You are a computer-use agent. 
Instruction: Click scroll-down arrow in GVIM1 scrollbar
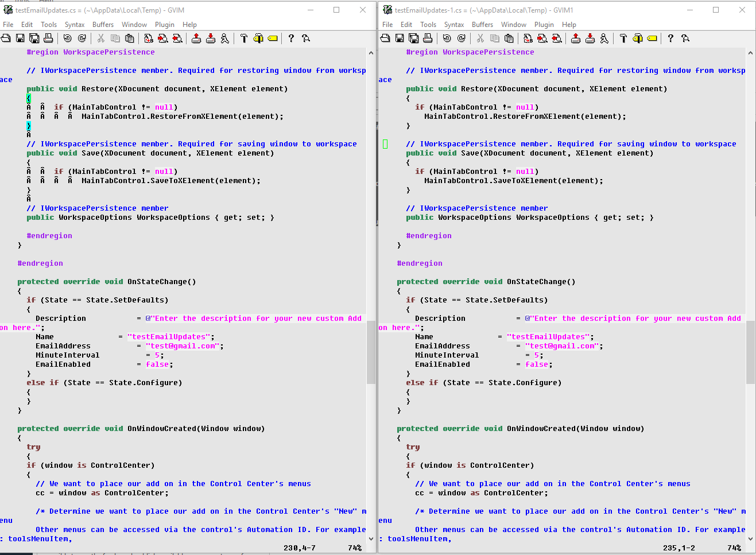(x=750, y=538)
